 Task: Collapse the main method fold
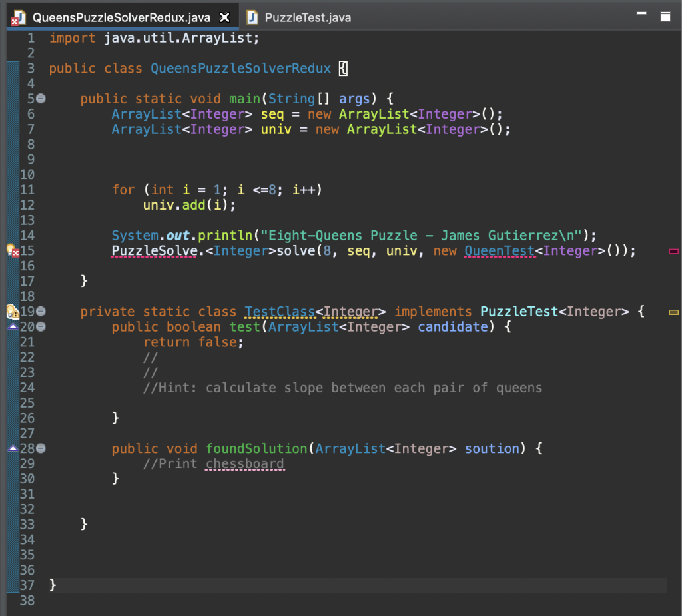[41, 99]
